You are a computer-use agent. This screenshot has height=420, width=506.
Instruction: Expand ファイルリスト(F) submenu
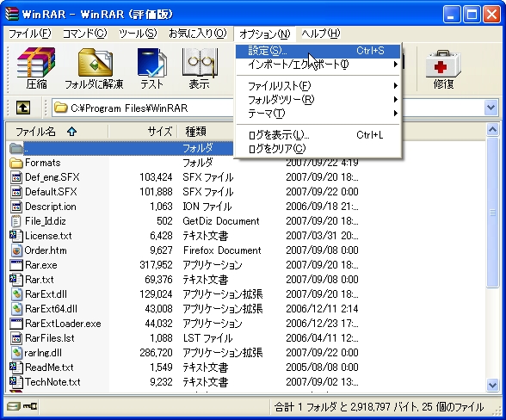pyautogui.click(x=318, y=86)
